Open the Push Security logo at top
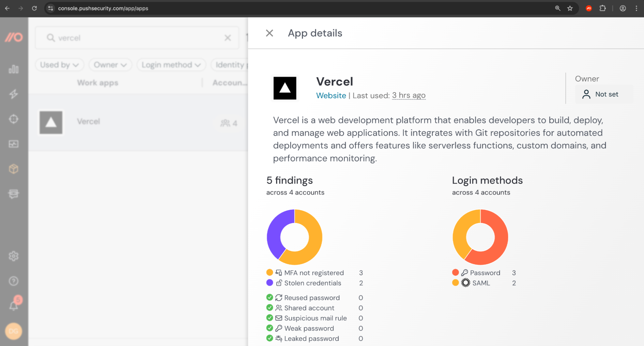 (14, 37)
